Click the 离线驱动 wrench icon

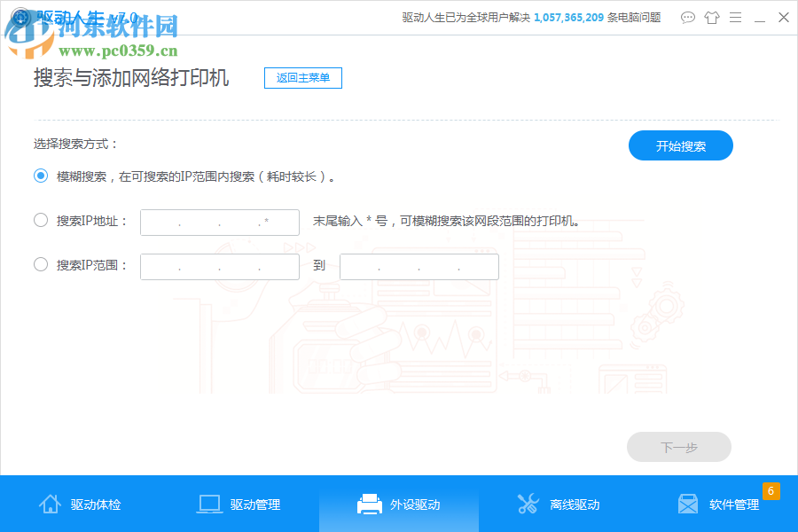tap(528, 503)
